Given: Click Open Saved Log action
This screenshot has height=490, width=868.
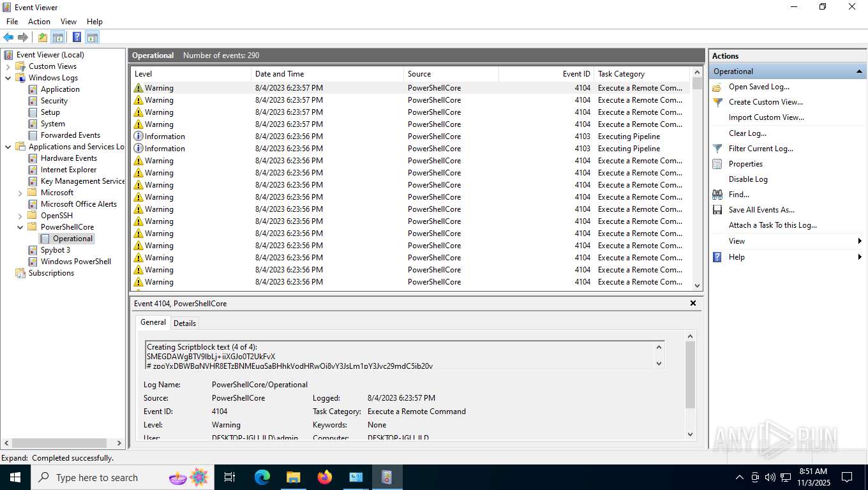Looking at the screenshot, I should click(759, 87).
